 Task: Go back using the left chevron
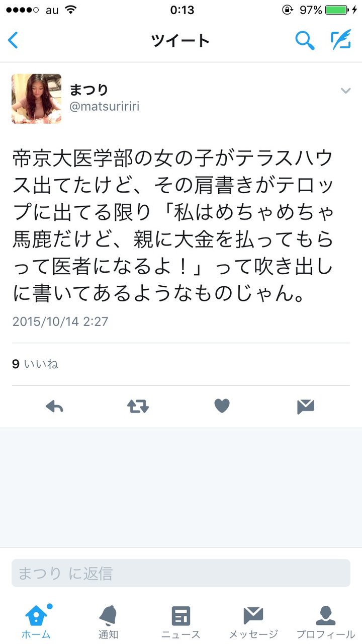(x=13, y=40)
